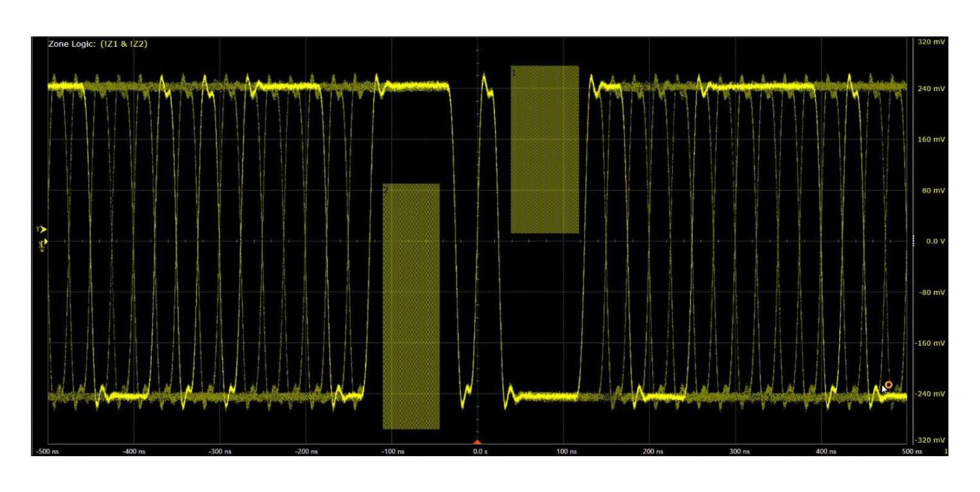Click the 240 mV vertical scale label
The image size is (980, 492).
[x=931, y=89]
